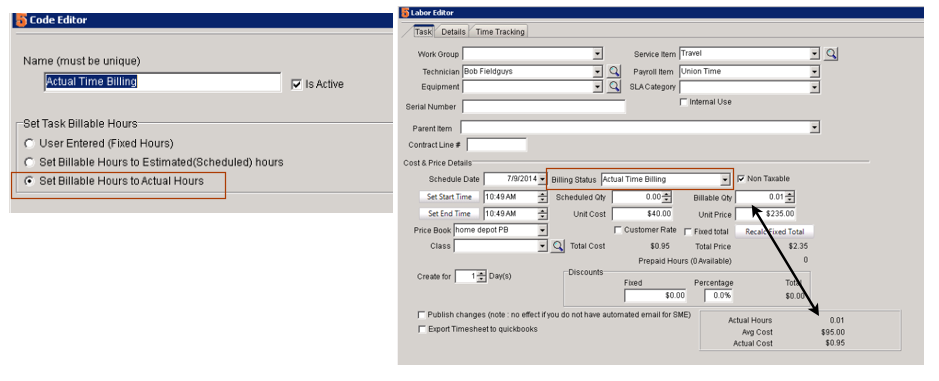
Task: Open the Time Tracking tab
Action: click(x=500, y=32)
